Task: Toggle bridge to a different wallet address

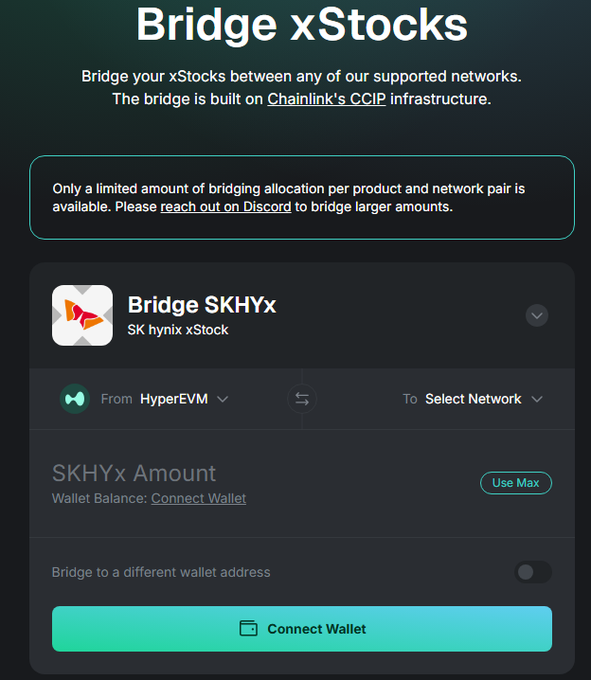Action: (533, 572)
